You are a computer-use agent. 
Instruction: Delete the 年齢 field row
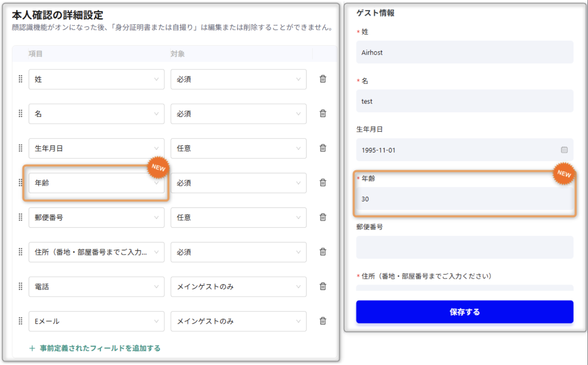click(x=322, y=183)
